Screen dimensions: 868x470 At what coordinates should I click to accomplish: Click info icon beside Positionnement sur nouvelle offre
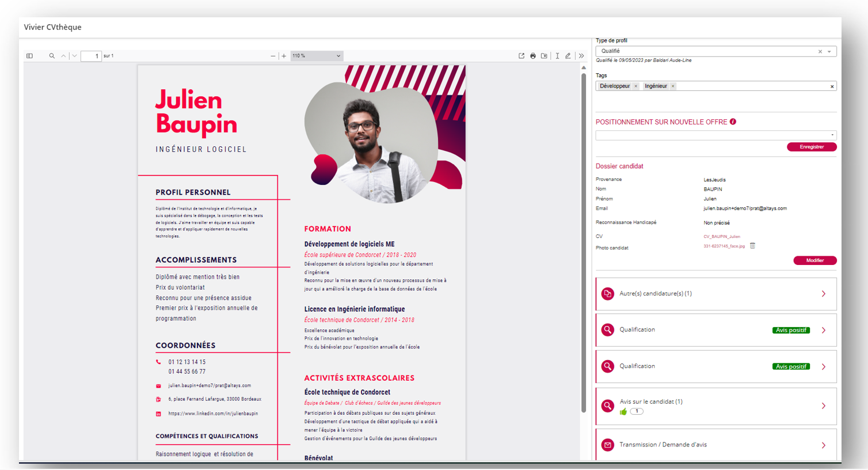733,122
